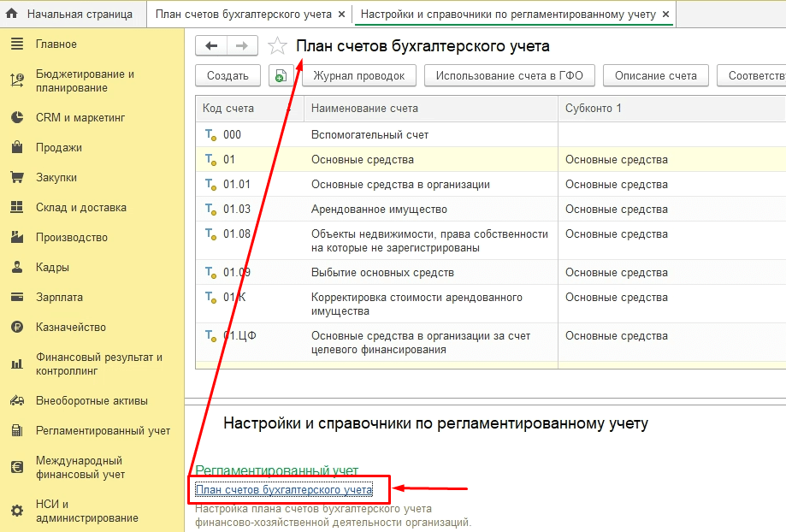Go to Склад и доставка section
The width and height of the screenshot is (786, 532).
pyautogui.click(x=80, y=207)
